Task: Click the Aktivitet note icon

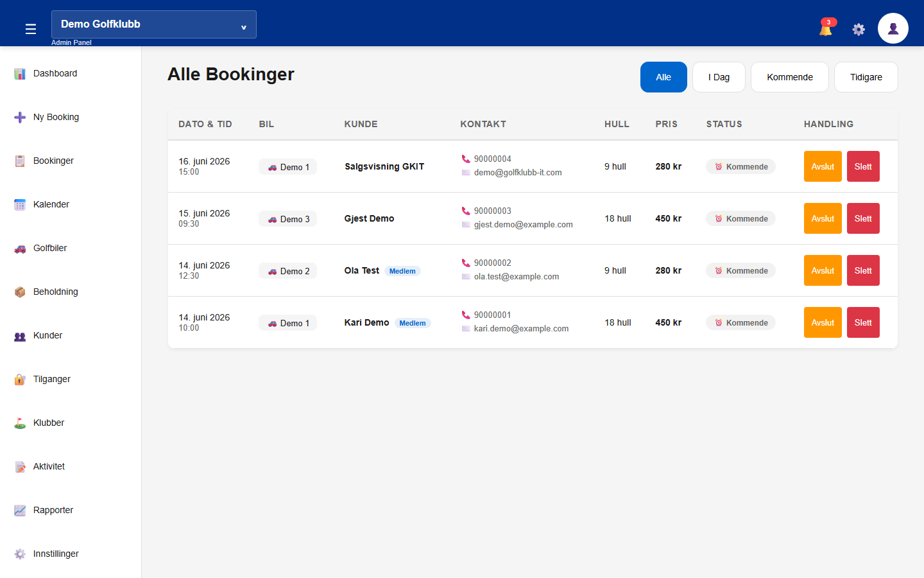Action: coord(20,467)
